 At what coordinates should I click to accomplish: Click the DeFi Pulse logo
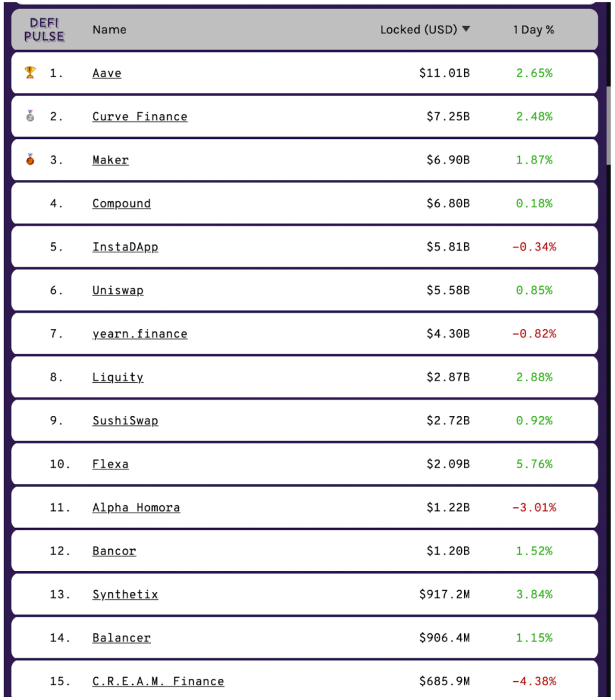(44, 30)
